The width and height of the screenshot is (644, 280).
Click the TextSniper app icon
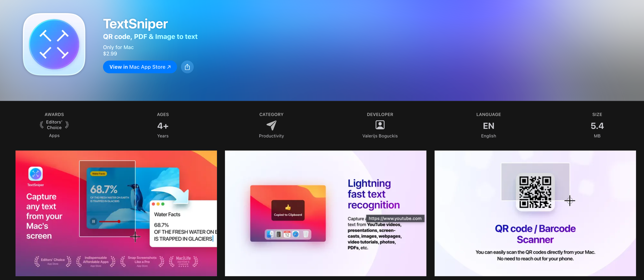(54, 44)
